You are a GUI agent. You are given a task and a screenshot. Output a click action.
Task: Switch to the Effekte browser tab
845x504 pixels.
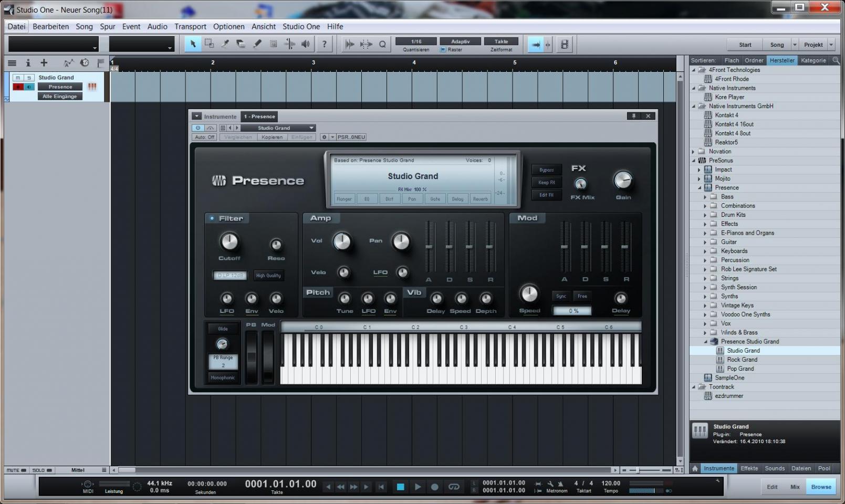tap(749, 468)
